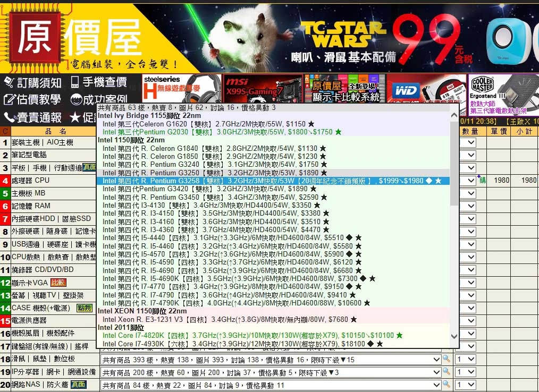The height and width of the screenshot is (392, 539).
Task: Click the magnifier icon on row 18 滑鼠
Action: click(446, 359)
